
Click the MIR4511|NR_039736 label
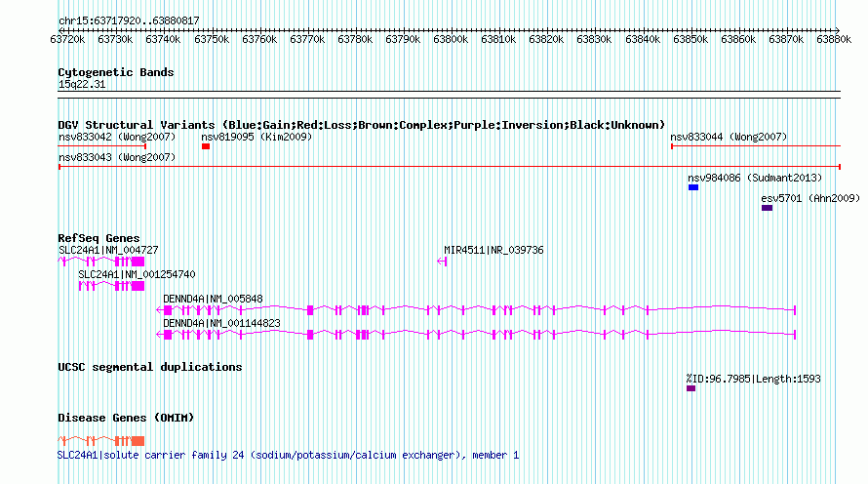493,251
